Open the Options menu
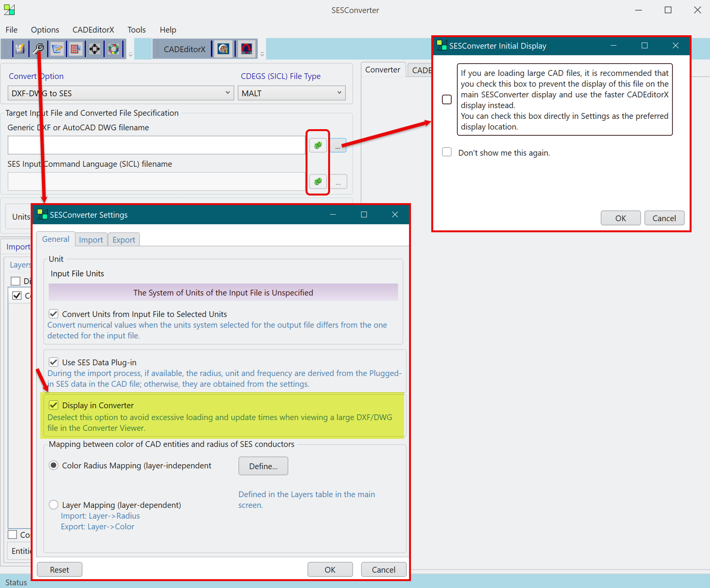 tap(45, 30)
